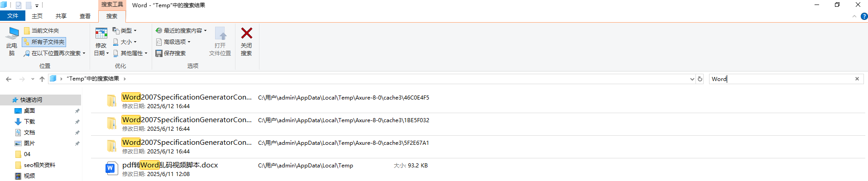The height and width of the screenshot is (181, 868).
Task: Open the pdf转Word乱码视频脚本.docx file
Action: tap(170, 165)
